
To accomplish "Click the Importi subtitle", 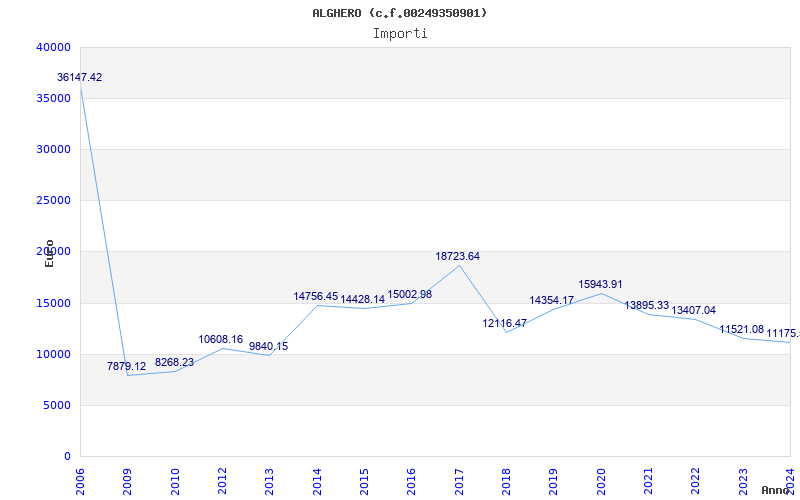I will [400, 34].
